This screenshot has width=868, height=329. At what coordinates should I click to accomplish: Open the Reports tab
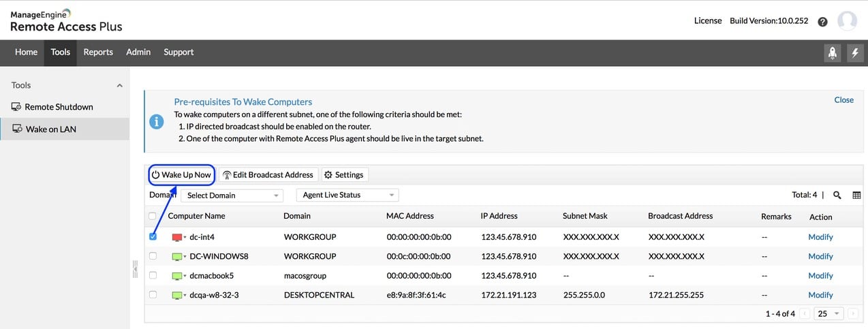click(x=98, y=52)
